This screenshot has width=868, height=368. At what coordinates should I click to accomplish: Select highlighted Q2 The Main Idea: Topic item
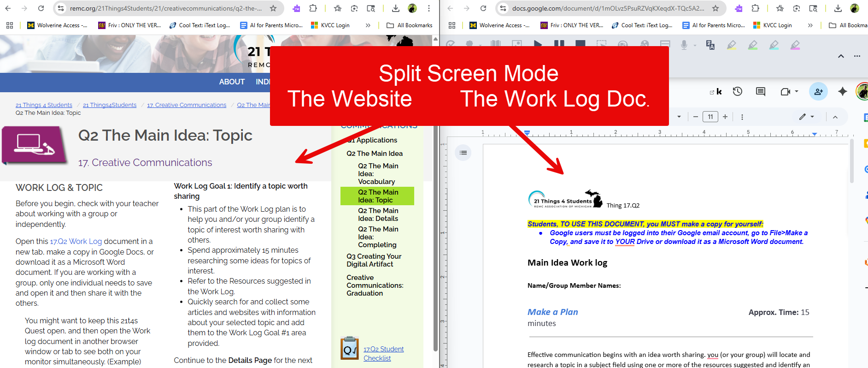tap(377, 196)
